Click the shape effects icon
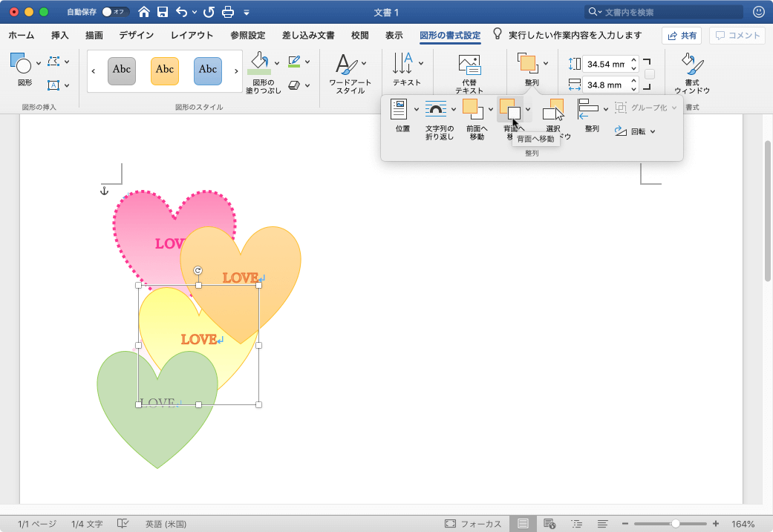Screen dimensions: 773x532 pyautogui.click(x=294, y=85)
